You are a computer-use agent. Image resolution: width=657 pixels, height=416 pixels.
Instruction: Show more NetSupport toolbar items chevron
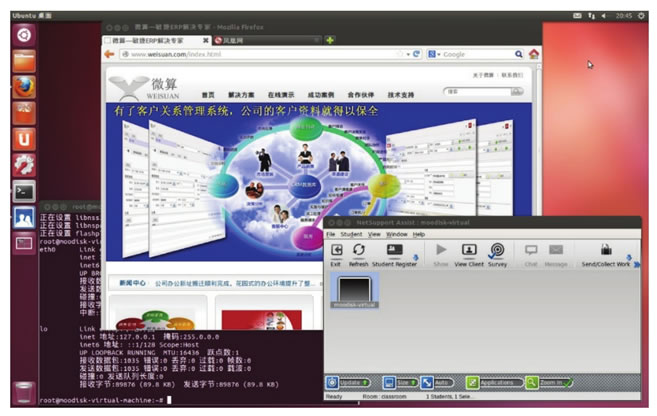pos(637,265)
